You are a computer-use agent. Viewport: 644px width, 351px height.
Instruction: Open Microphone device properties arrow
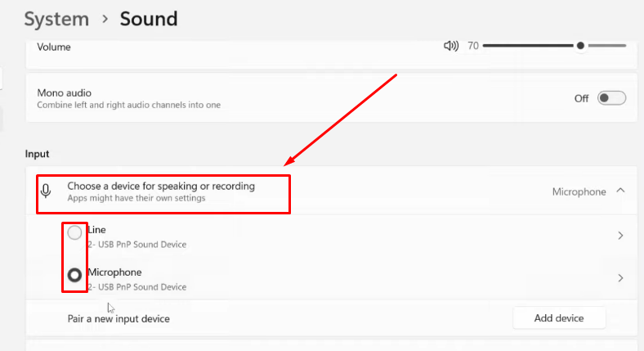(620, 278)
